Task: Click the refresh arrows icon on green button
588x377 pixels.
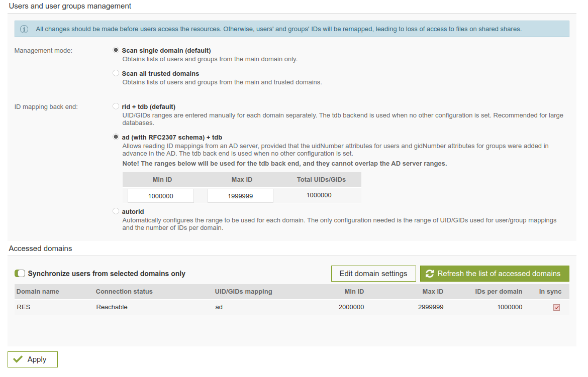Action: coord(429,274)
